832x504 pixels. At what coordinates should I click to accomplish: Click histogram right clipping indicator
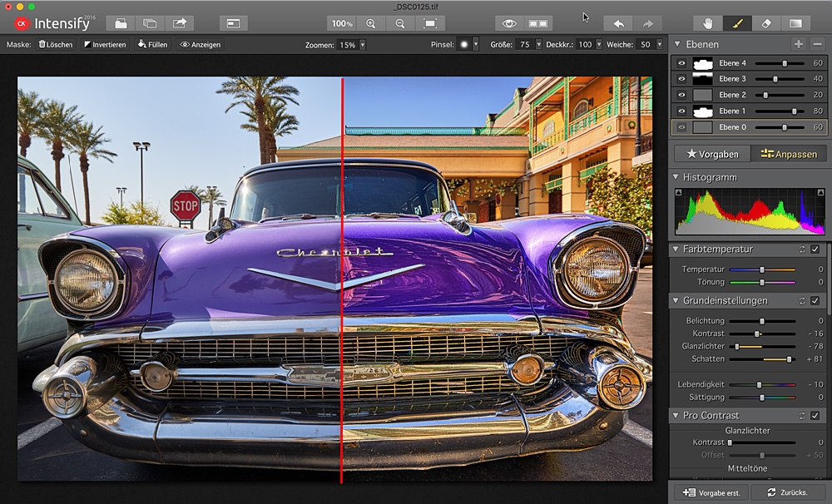tap(821, 193)
